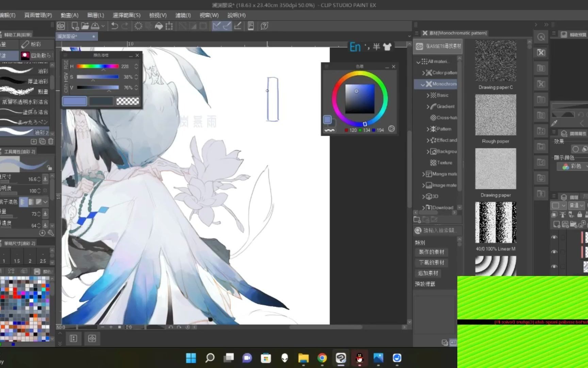Activate the Scale/Rotate transform icon
The height and width of the screenshot is (368, 588).
coord(169,26)
